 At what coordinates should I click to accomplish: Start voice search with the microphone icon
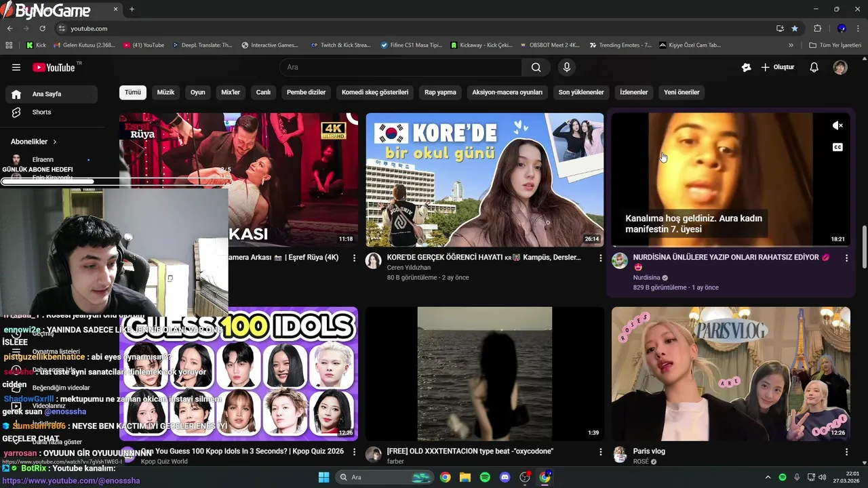pos(567,67)
